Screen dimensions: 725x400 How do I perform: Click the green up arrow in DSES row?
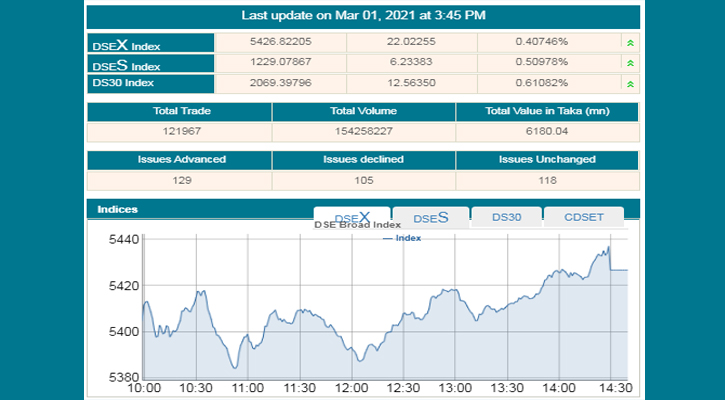point(629,62)
